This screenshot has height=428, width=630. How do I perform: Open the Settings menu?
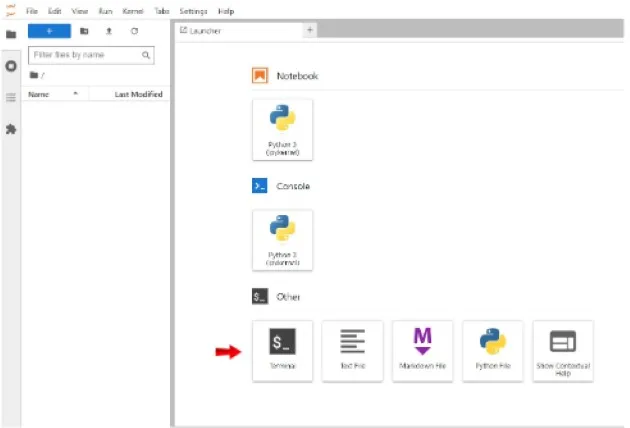[x=193, y=11]
